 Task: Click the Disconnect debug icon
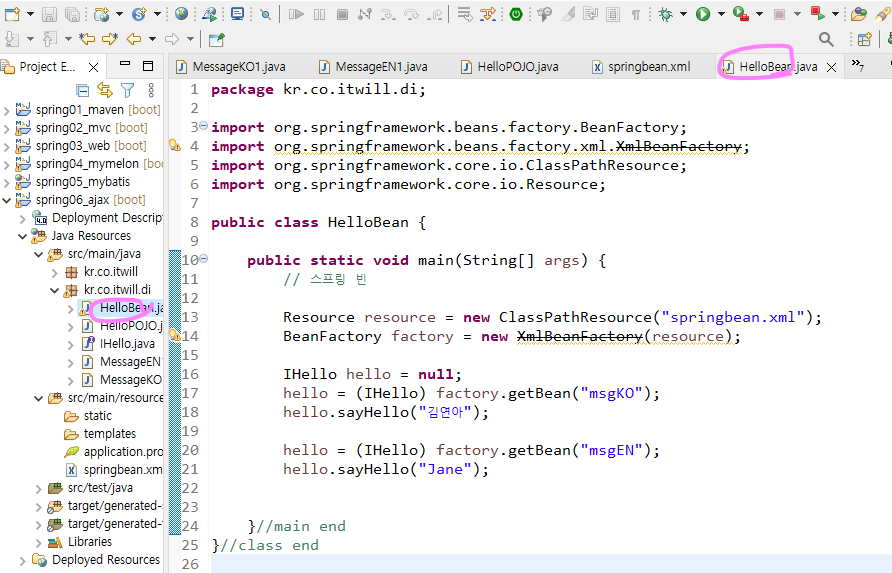coord(365,14)
